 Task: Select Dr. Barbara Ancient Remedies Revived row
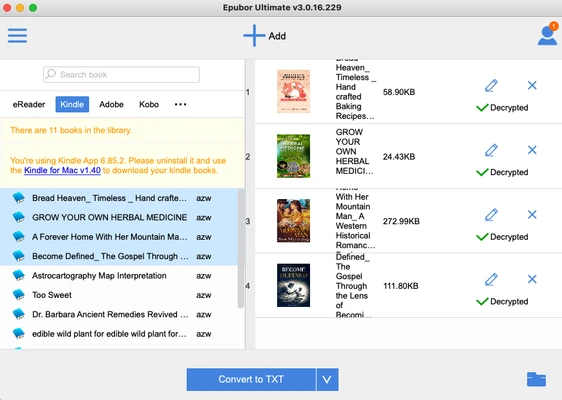tap(119, 314)
